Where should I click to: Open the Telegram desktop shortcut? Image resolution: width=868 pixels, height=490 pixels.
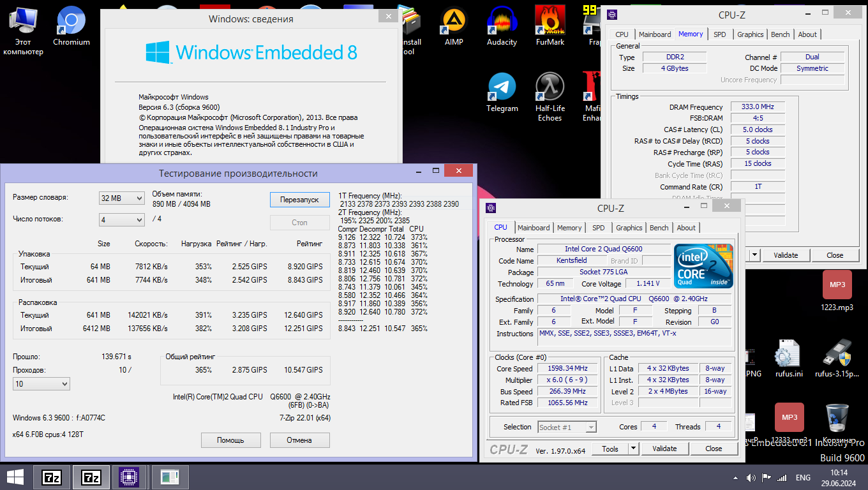coord(502,94)
